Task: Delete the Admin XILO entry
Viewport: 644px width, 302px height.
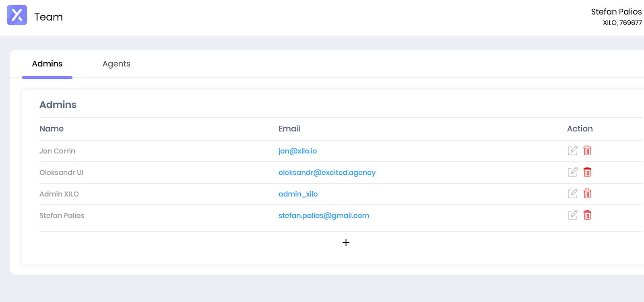Action: [x=587, y=194]
